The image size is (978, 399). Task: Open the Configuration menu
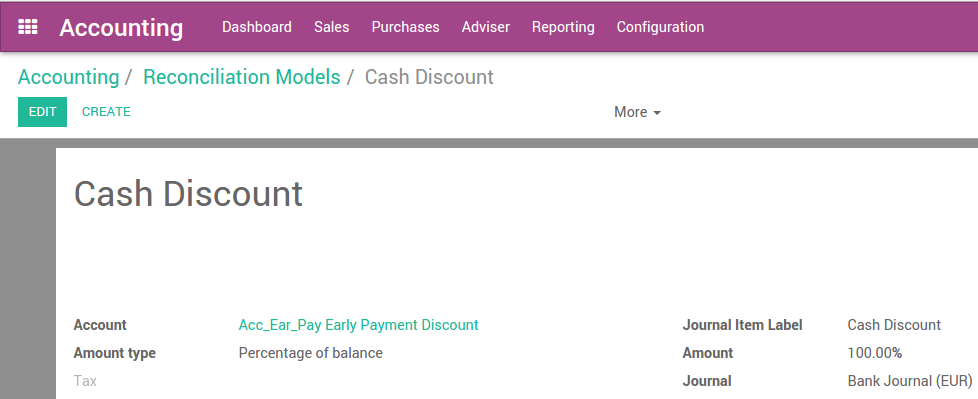click(x=661, y=27)
